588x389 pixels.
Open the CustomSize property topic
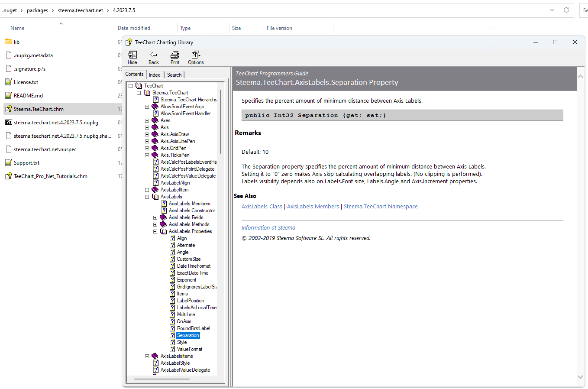coord(189,259)
